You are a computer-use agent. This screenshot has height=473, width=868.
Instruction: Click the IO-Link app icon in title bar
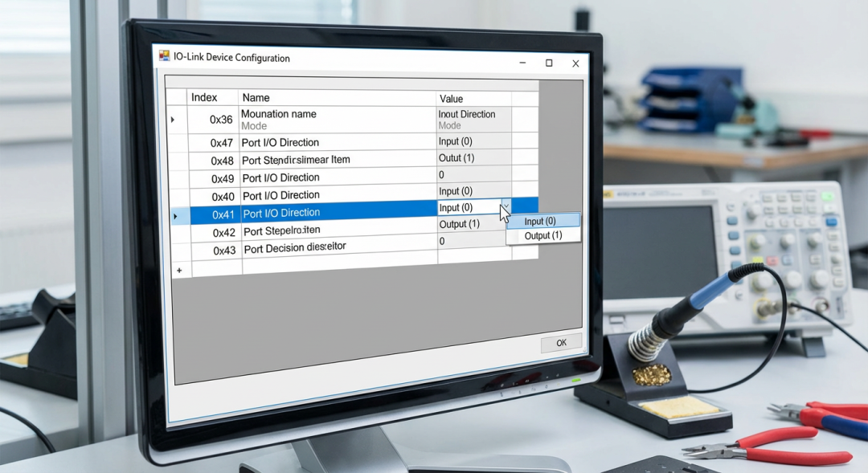[165, 56]
